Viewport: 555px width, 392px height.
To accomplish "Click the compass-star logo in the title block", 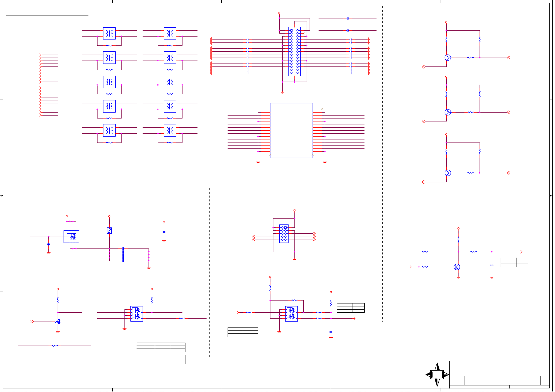I will [437, 375].
